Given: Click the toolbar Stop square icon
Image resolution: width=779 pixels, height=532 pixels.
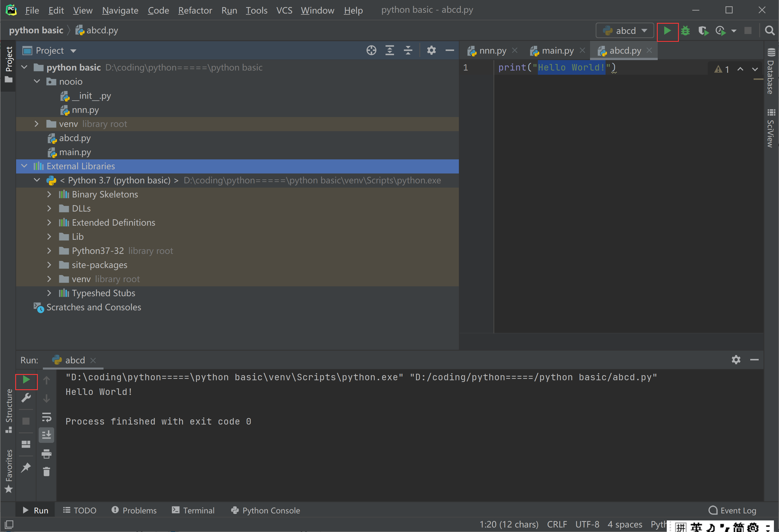Looking at the screenshot, I should pyautogui.click(x=748, y=31).
